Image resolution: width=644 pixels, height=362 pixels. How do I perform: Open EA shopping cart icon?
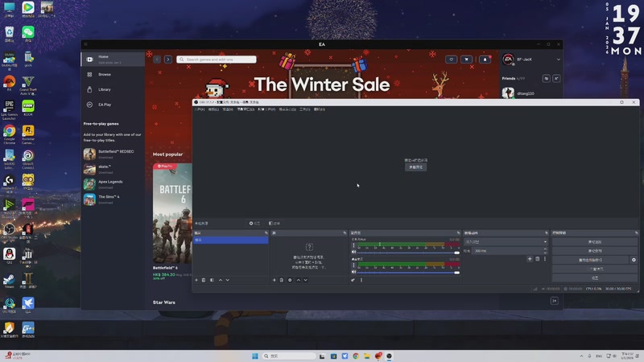point(466,60)
